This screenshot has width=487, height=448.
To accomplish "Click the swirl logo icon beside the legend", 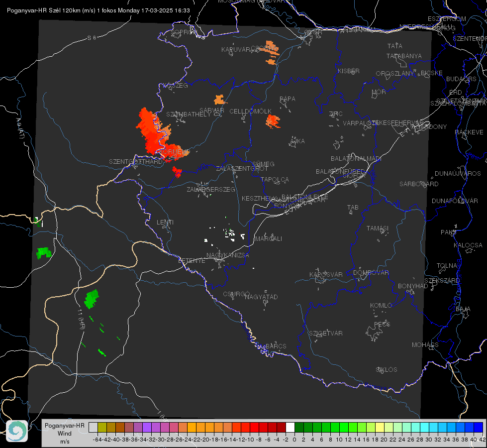I will pos(17,431).
